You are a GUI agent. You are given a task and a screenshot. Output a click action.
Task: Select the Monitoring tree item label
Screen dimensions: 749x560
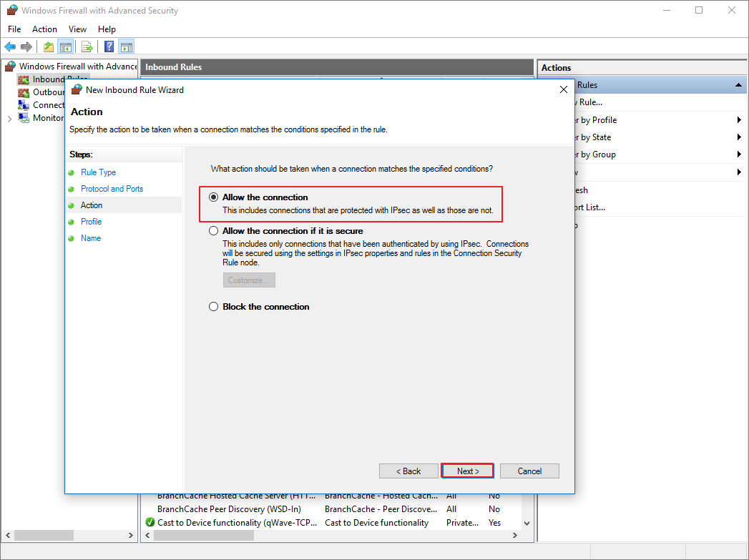coord(48,117)
